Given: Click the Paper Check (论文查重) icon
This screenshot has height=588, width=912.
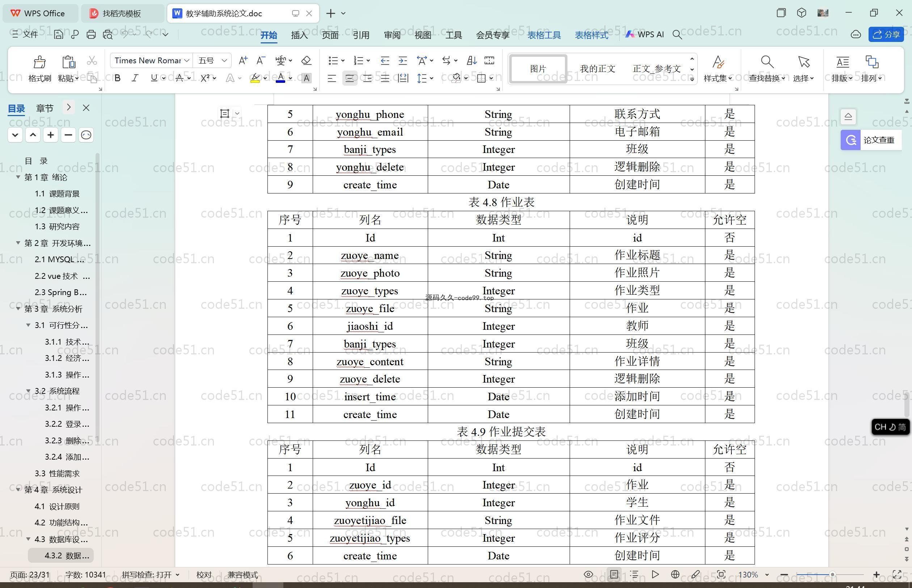Looking at the screenshot, I should pyautogui.click(x=850, y=140).
